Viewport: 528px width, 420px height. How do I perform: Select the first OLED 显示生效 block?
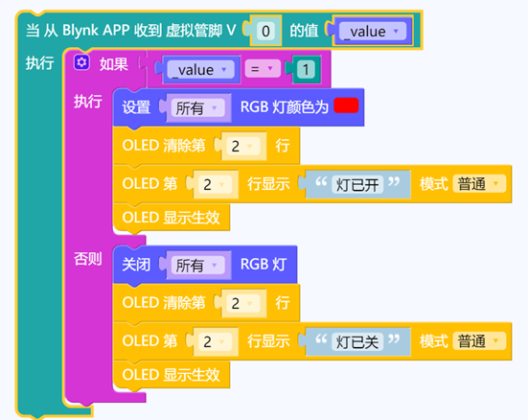point(172,218)
